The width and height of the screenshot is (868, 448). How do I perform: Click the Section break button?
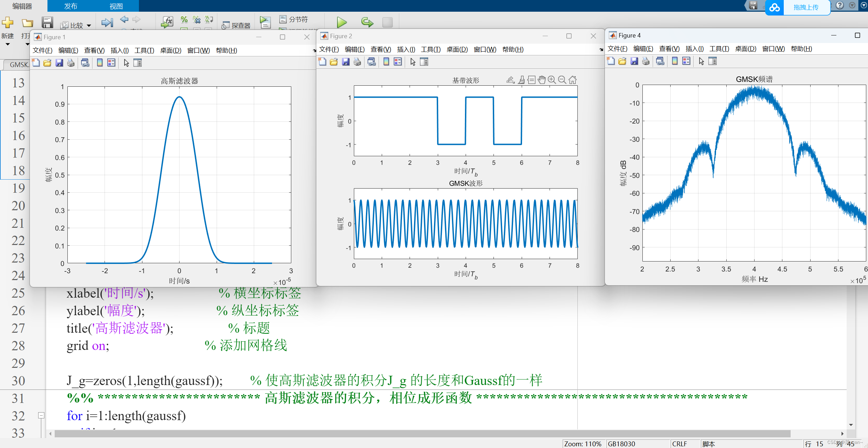click(294, 19)
